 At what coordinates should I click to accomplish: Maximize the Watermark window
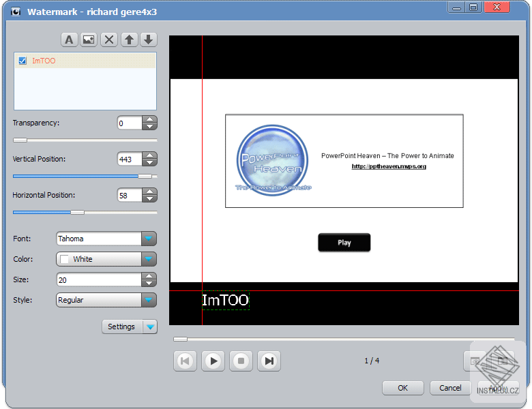click(x=473, y=7)
